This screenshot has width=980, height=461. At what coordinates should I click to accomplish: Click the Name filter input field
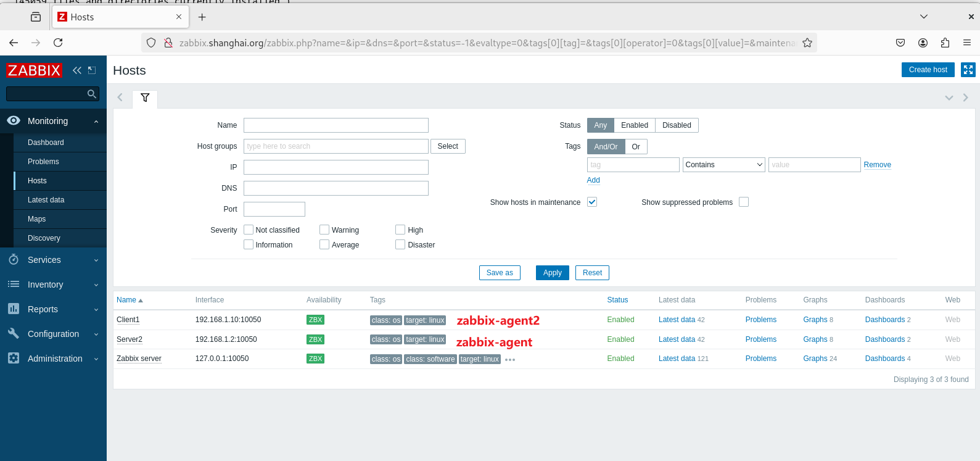336,125
